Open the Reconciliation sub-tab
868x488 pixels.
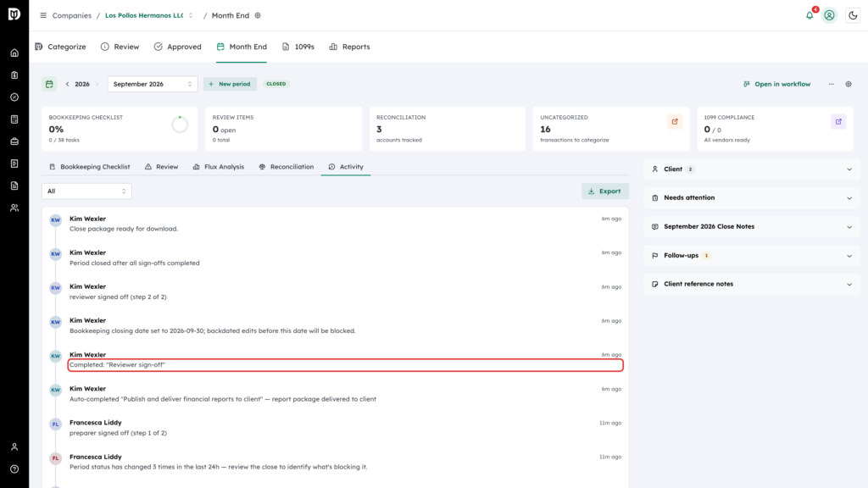[287, 167]
